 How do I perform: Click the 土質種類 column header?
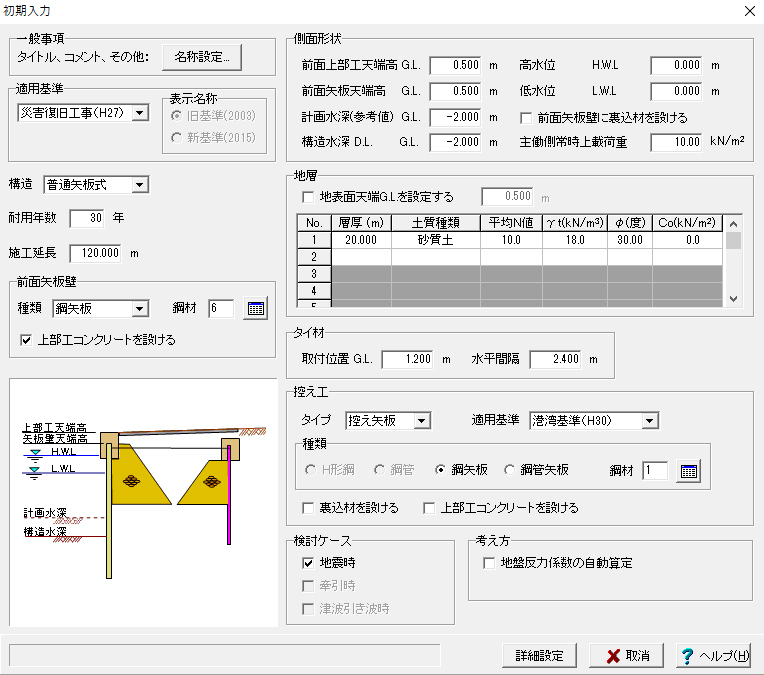pyautogui.click(x=436, y=223)
